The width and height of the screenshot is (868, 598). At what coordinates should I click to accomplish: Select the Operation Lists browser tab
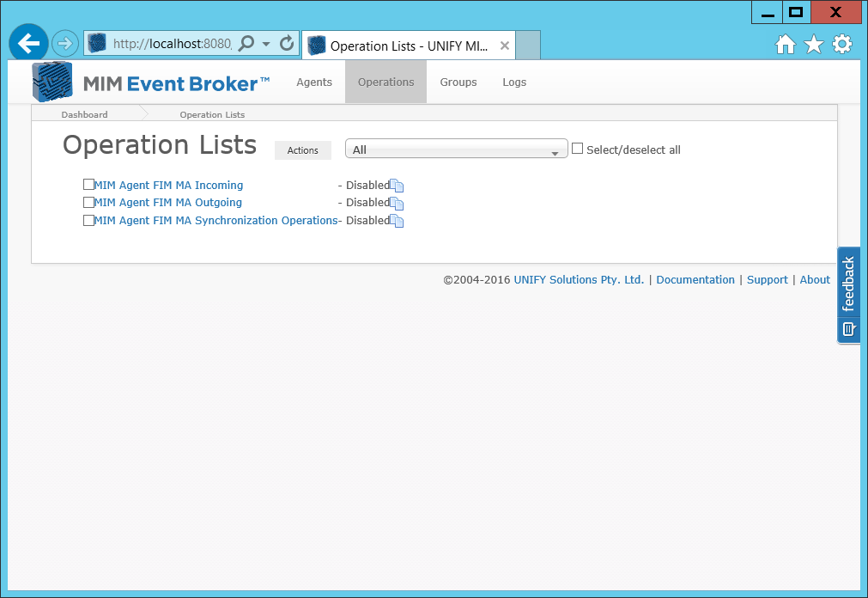(409, 46)
